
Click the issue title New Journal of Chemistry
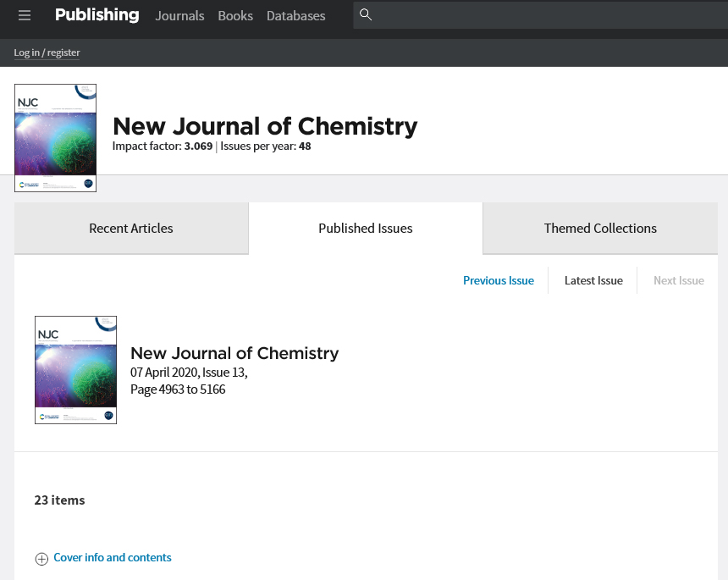pyautogui.click(x=234, y=353)
